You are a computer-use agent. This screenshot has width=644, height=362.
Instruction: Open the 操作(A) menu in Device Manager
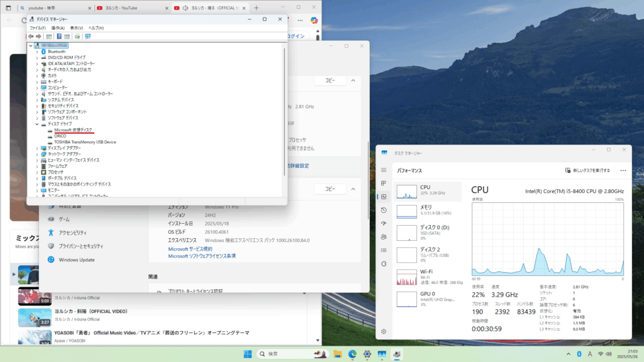coord(58,28)
